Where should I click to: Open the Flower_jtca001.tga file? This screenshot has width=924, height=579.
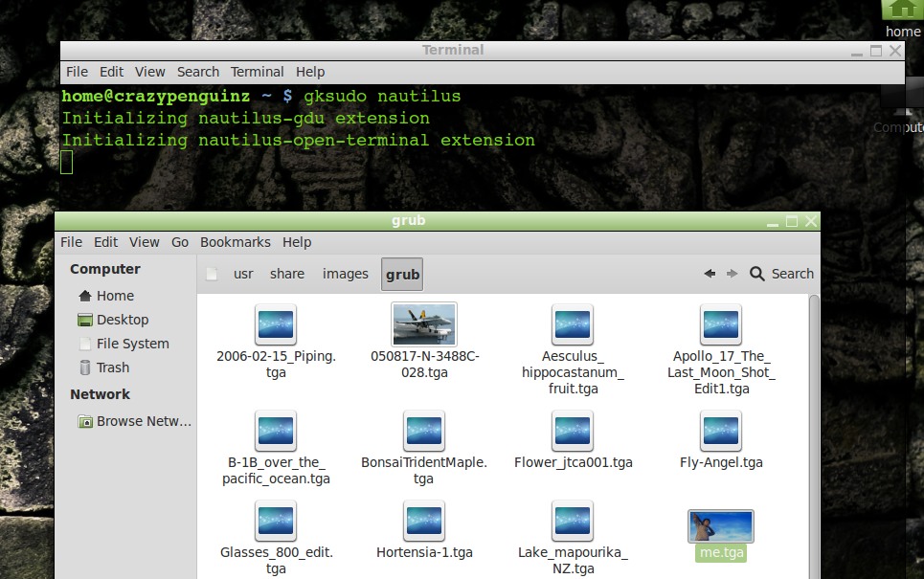(572, 430)
